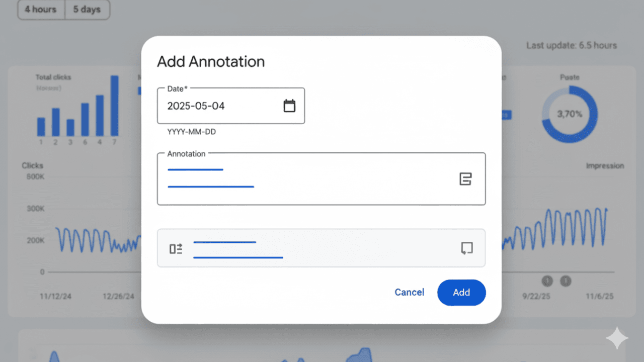Click the sparkle AI icon in bottom corner

tap(617, 338)
